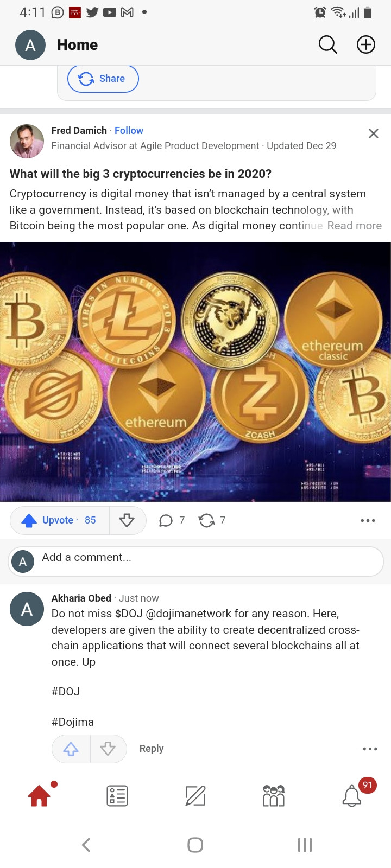Open the write answer pencil tab

(195, 796)
